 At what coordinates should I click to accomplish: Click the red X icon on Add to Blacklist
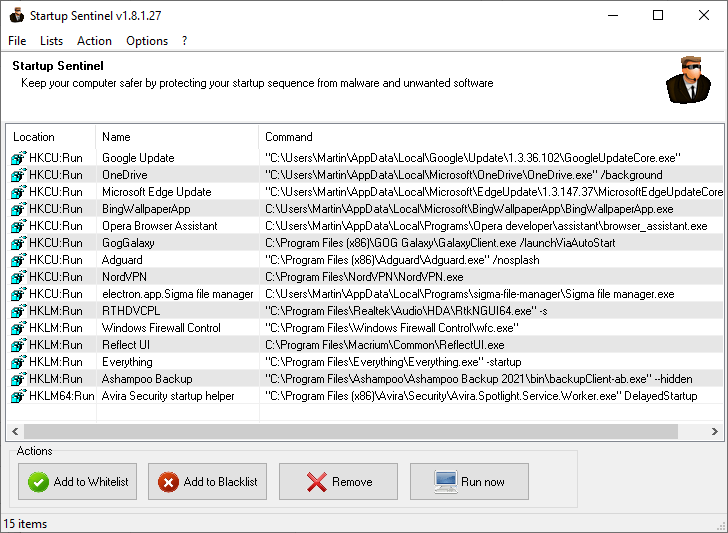169,482
